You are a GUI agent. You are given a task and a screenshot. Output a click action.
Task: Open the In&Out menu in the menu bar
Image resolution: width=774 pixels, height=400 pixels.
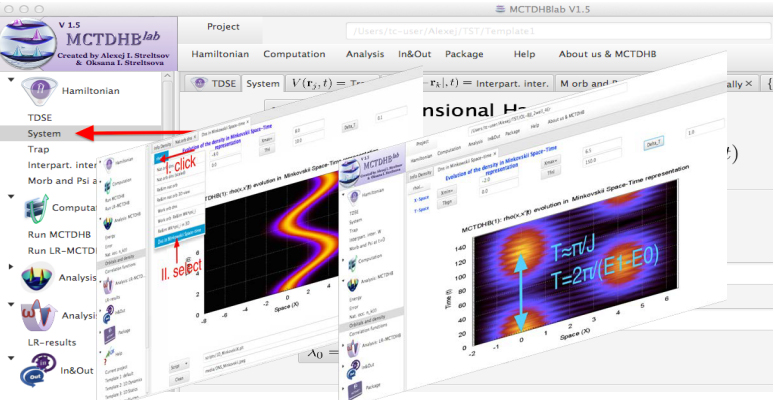pyautogui.click(x=415, y=54)
